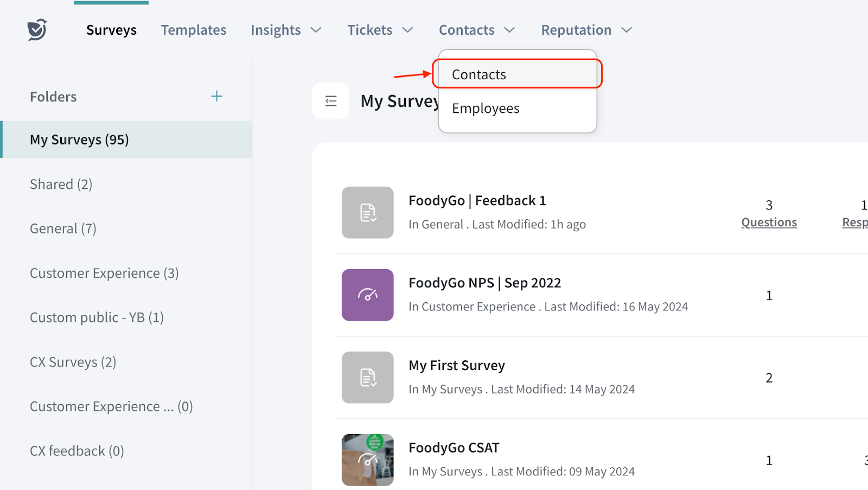Click the My First Survey document icon
The image size is (868, 490).
pyautogui.click(x=367, y=378)
